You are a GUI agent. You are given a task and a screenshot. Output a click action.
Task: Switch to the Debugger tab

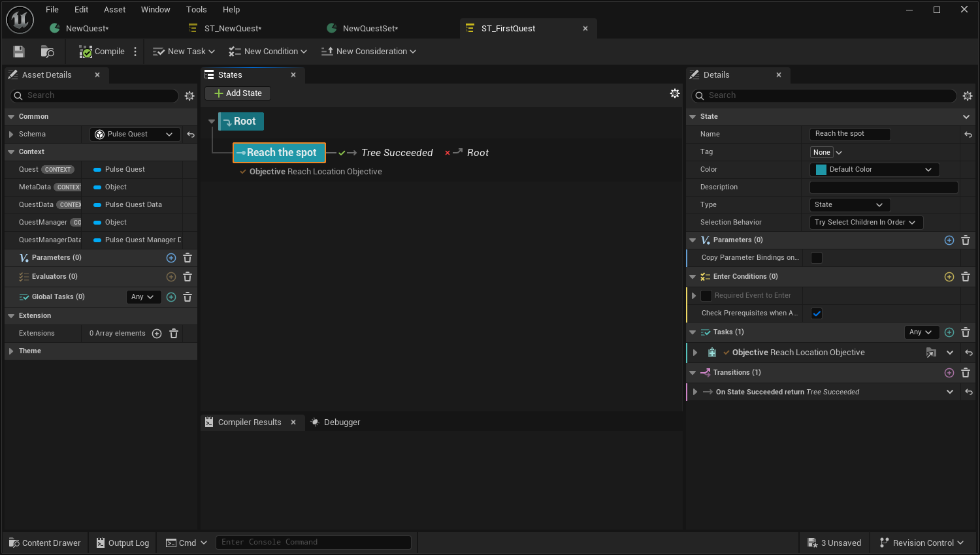click(336, 422)
